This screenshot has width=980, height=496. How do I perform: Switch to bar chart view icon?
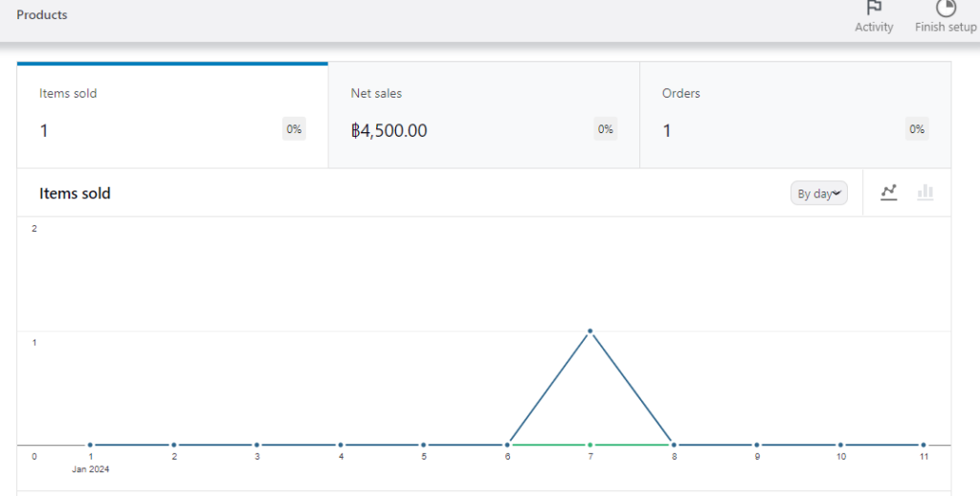pyautogui.click(x=924, y=192)
